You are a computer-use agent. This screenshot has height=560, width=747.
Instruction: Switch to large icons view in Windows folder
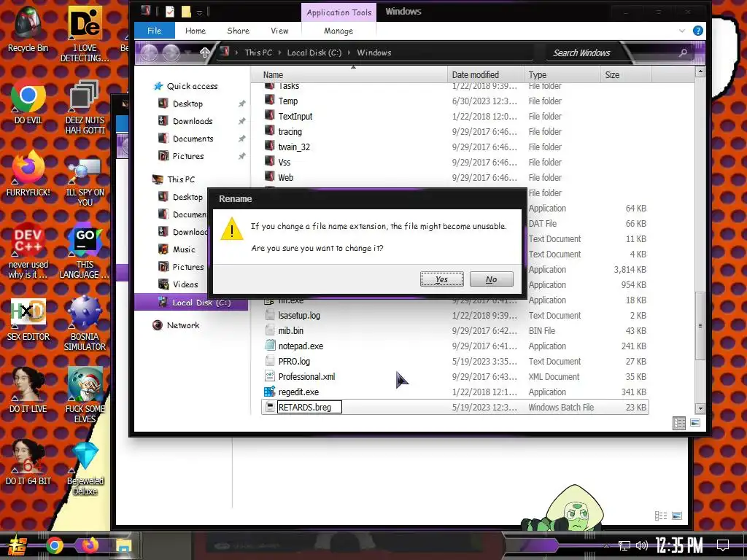tap(695, 423)
